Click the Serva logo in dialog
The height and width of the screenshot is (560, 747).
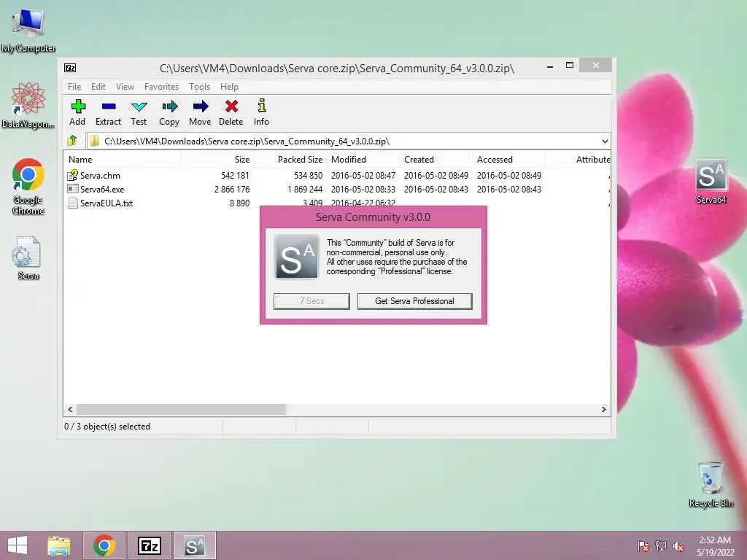coord(296,257)
